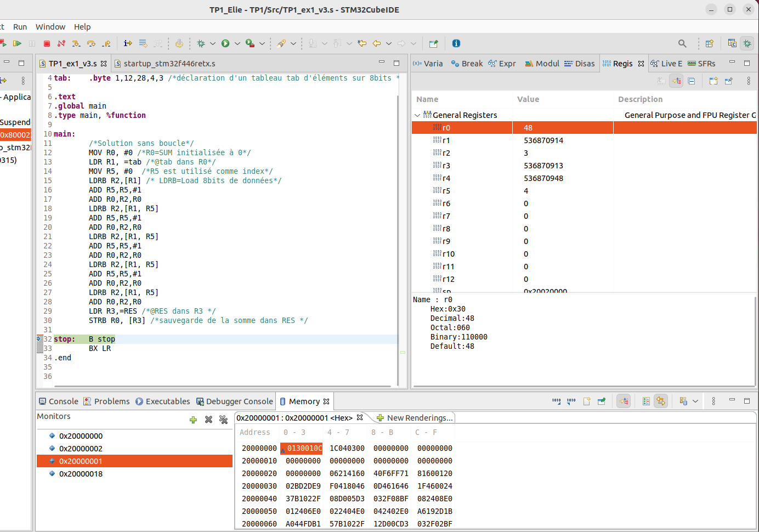Add a new memory monitor with plus icon
Image resolution: width=759 pixels, height=532 pixels.
pos(193,420)
